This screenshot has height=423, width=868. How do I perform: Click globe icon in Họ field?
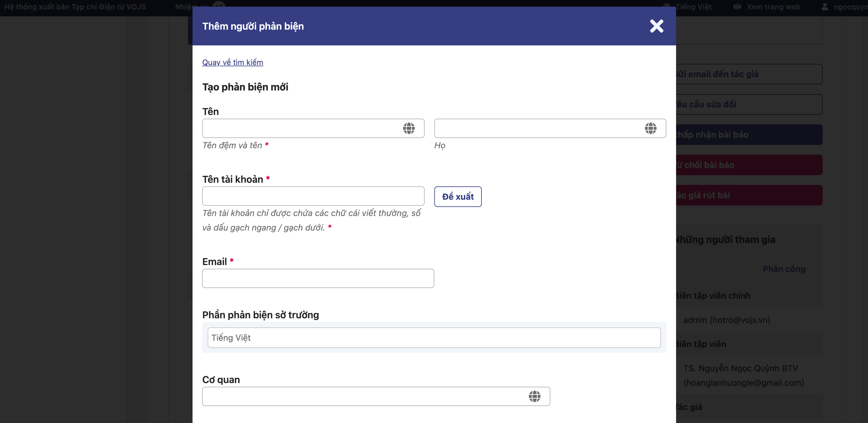click(x=650, y=128)
